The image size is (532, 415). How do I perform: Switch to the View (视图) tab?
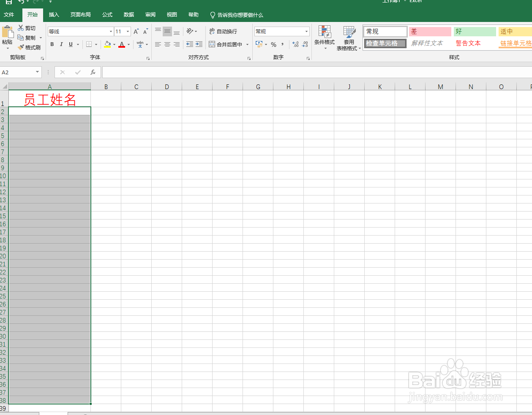point(172,15)
